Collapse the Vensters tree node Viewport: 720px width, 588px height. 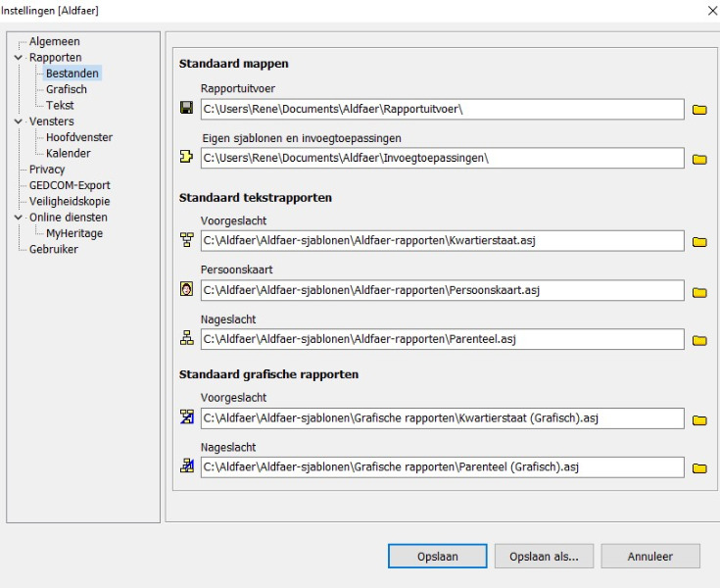[18, 122]
